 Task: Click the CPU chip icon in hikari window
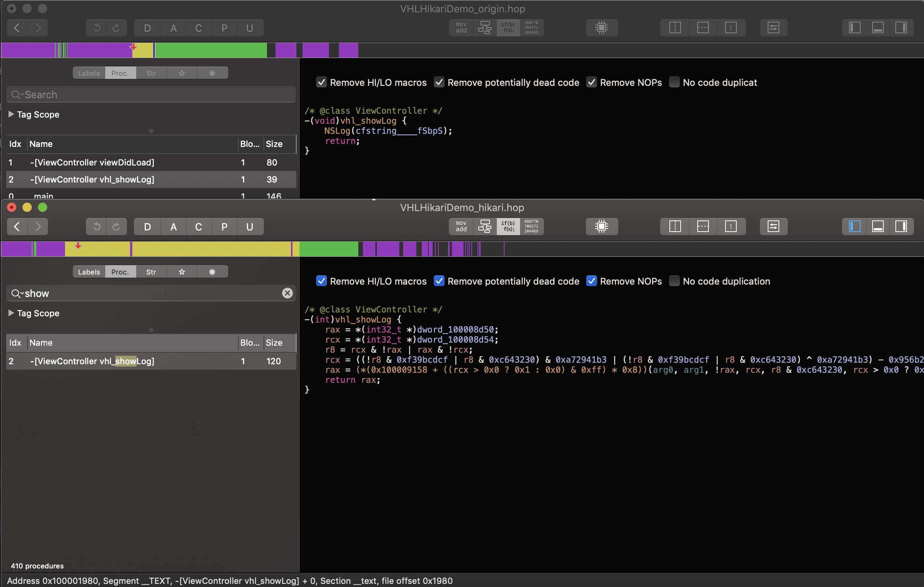click(601, 227)
